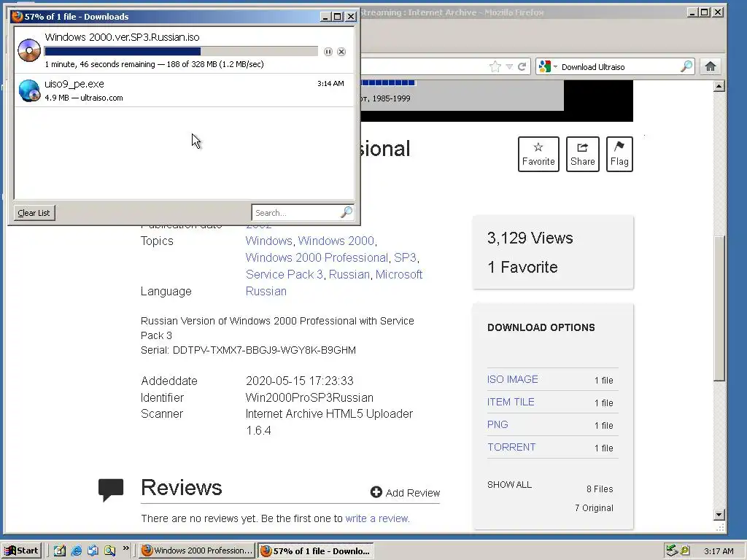Open the Microsoft topic link
The height and width of the screenshot is (560, 747).
point(399,275)
